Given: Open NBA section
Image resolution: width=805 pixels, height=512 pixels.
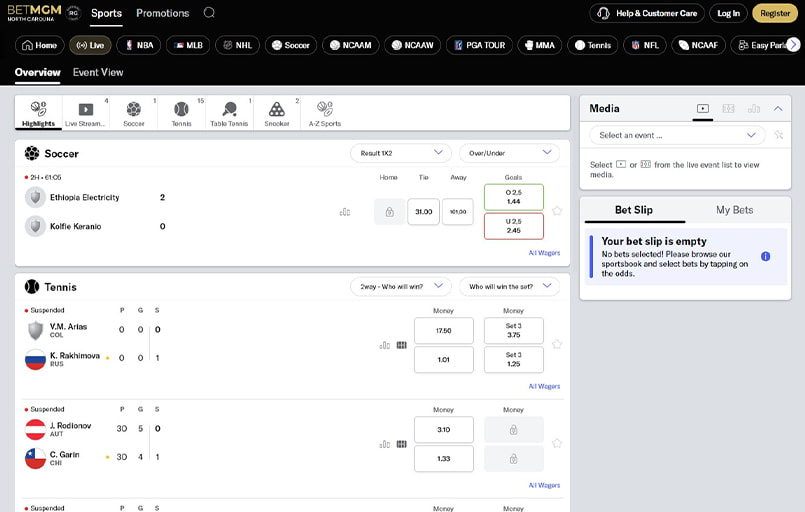Looking at the screenshot, I should (139, 45).
